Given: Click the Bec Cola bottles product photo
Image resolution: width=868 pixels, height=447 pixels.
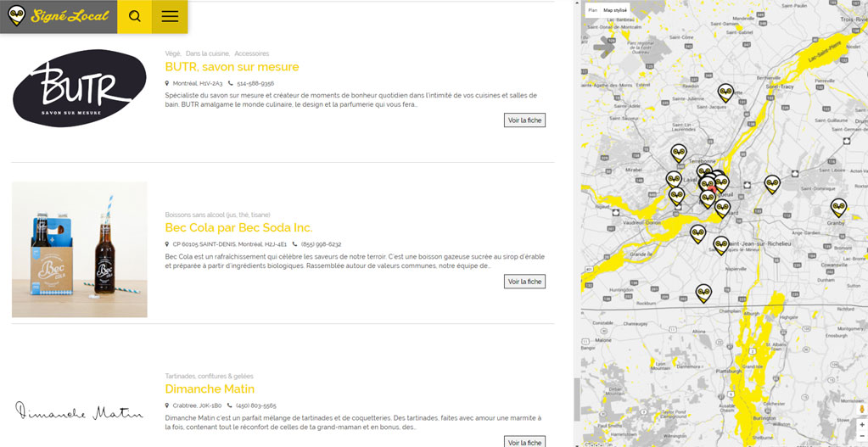Looking at the screenshot, I should [80, 249].
